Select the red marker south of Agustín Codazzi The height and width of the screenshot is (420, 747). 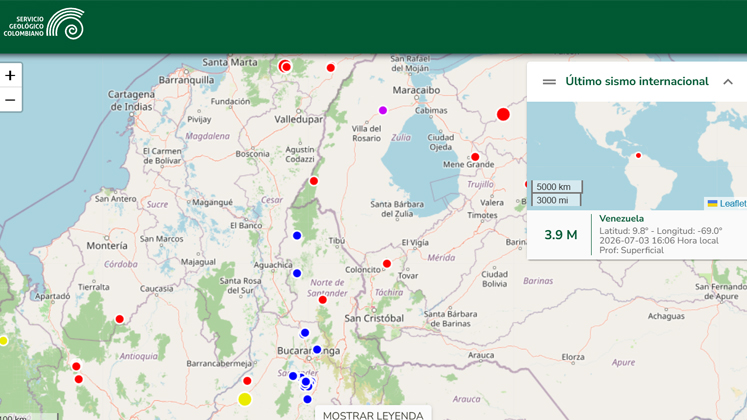point(313,181)
